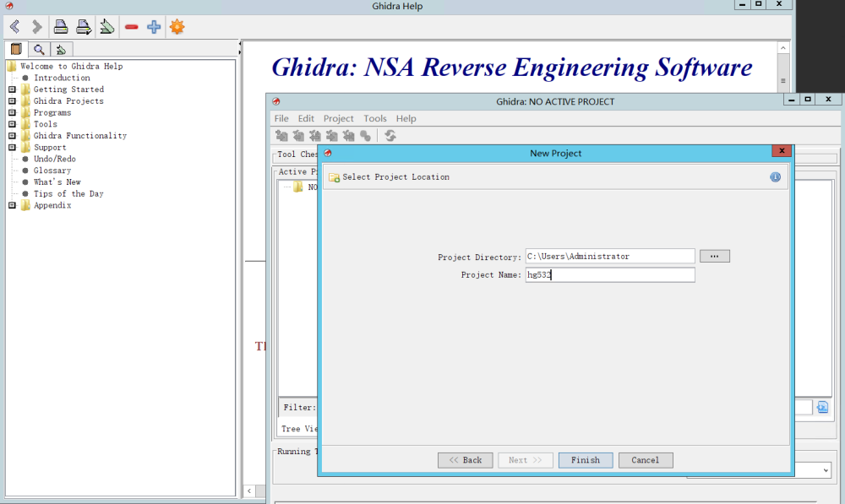Open the Edit menu in Ghidra project window
Image resolution: width=845 pixels, height=504 pixels.
[306, 118]
